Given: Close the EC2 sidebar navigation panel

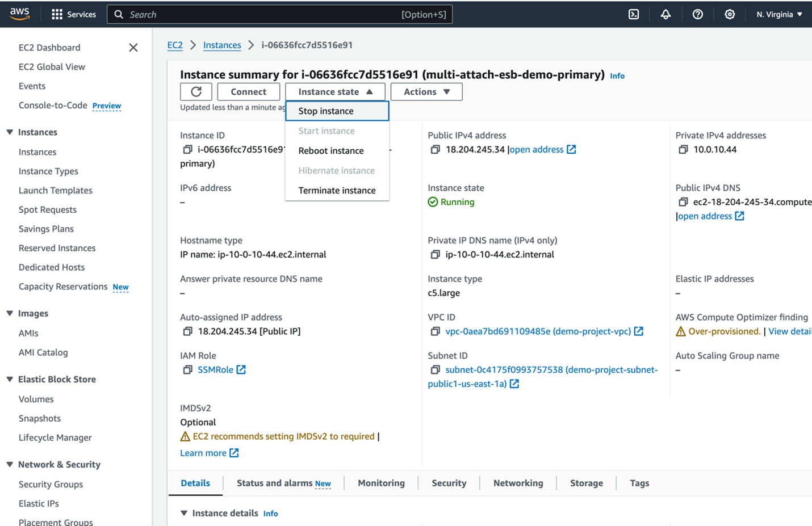Looking at the screenshot, I should (133, 48).
